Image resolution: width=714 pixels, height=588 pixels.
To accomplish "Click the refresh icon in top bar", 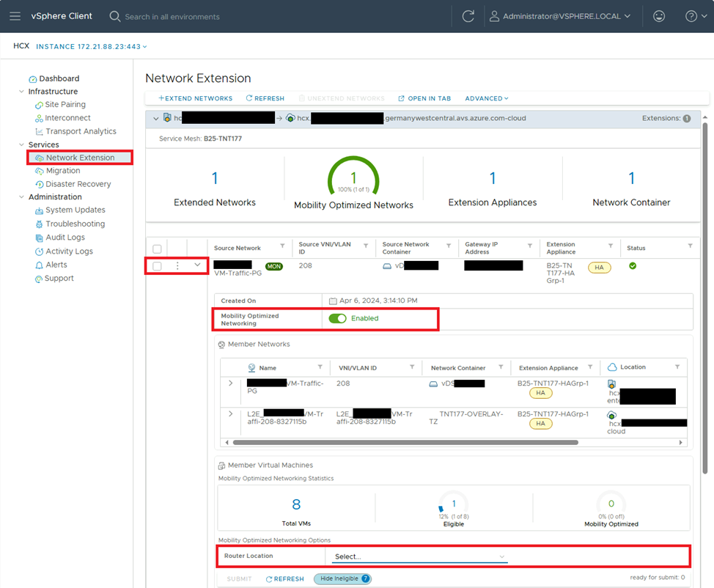I will pos(468,16).
